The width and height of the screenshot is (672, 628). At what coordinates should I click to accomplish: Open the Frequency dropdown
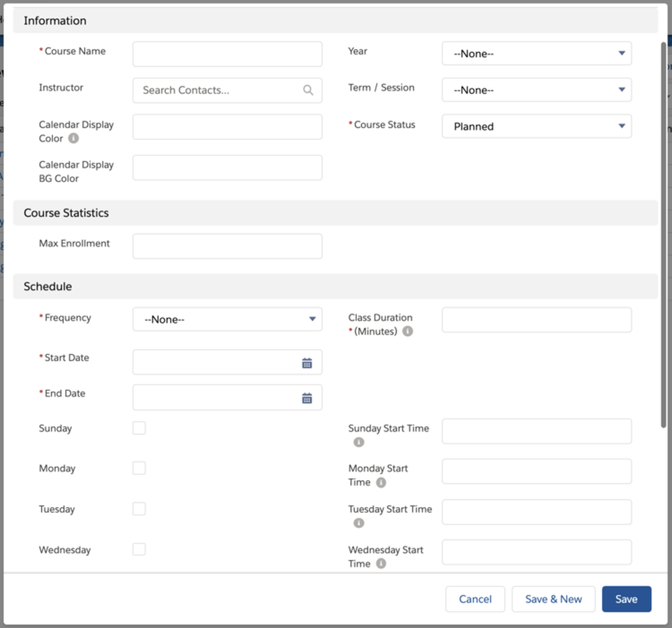(227, 319)
